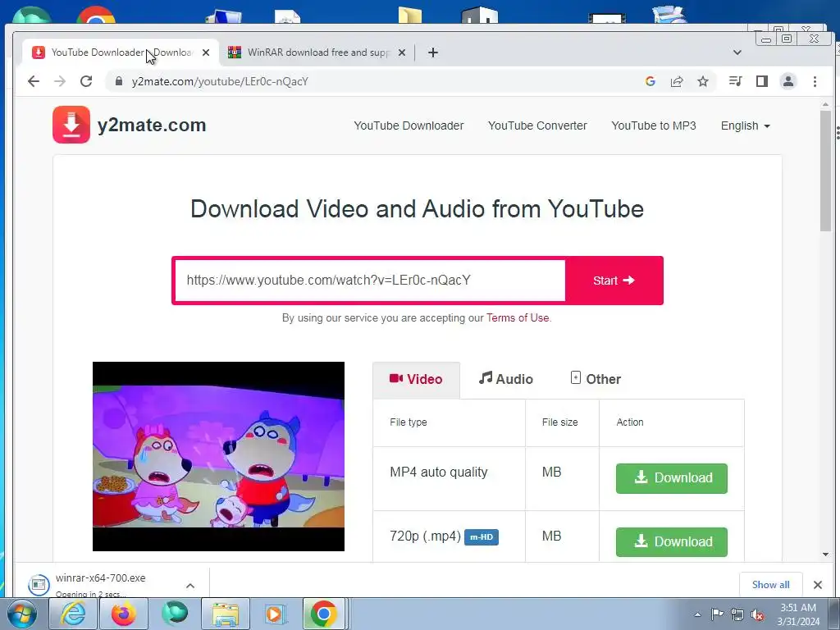The width and height of the screenshot is (840, 630).
Task: Download the MP4 auto quality file
Action: coord(672,478)
